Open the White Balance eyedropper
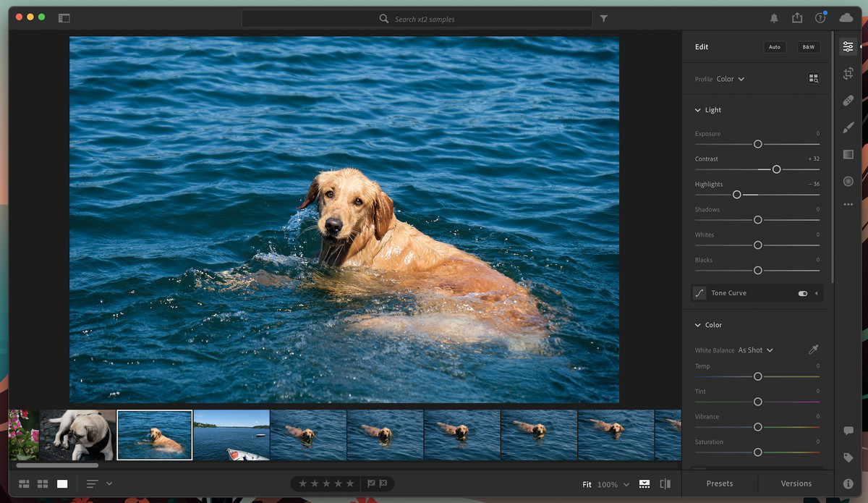The height and width of the screenshot is (503, 868). pos(813,350)
